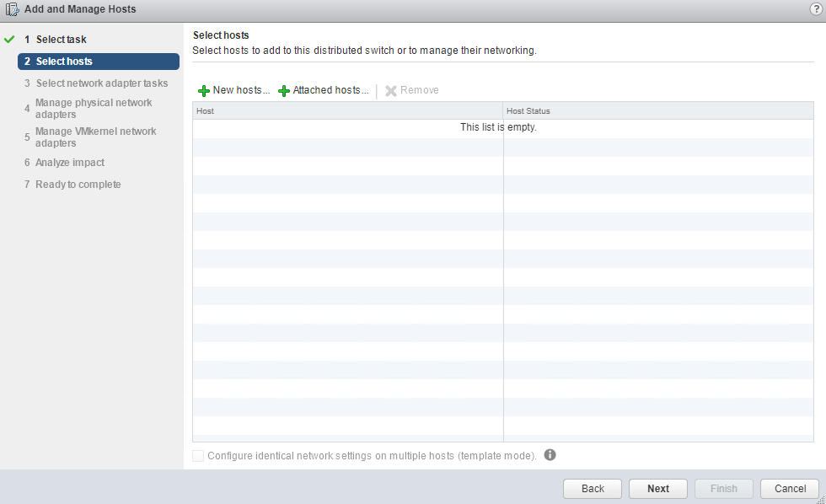Viewport: 826px width, 504px height.
Task: Open step 4 Manage physical network adapters
Action: 94,108
